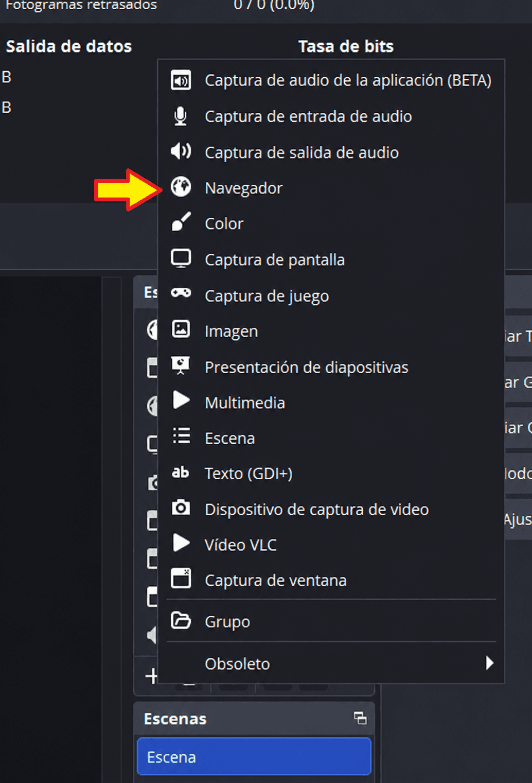Add a Multimedia source
The height and width of the screenshot is (783, 532).
331,403
